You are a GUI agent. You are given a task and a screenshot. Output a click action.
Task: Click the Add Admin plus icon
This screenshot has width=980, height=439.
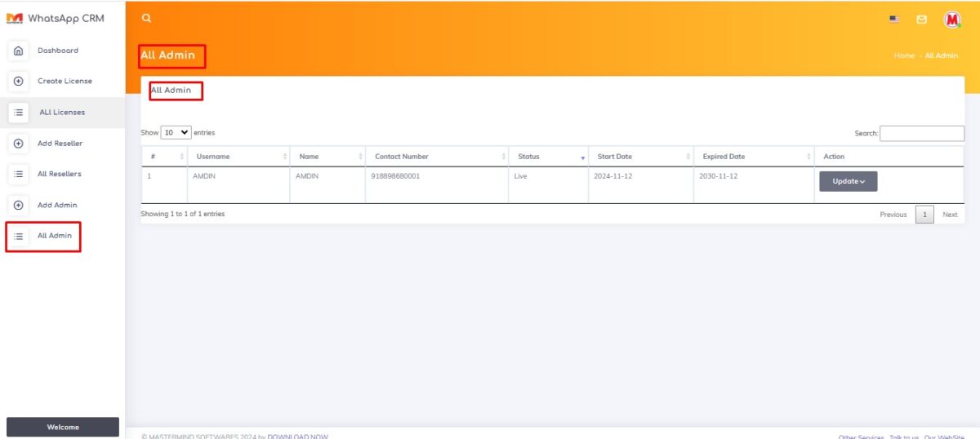(x=18, y=206)
